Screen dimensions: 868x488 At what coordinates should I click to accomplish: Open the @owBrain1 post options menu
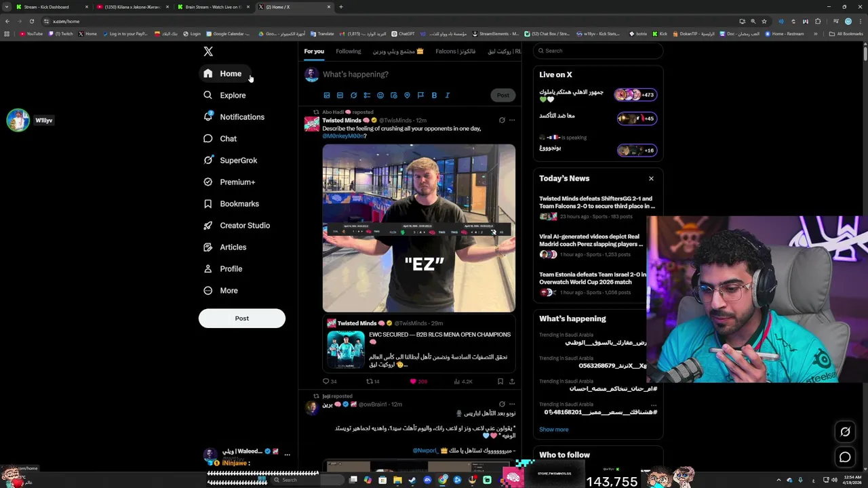[x=512, y=405]
